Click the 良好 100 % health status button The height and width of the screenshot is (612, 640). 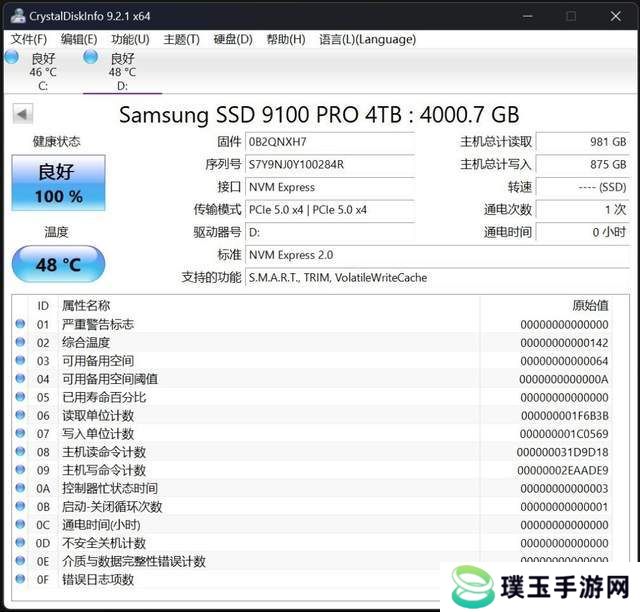click(x=58, y=183)
